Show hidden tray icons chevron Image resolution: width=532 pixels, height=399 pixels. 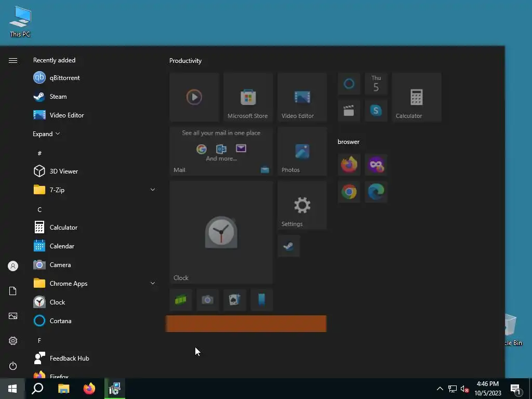click(x=440, y=389)
